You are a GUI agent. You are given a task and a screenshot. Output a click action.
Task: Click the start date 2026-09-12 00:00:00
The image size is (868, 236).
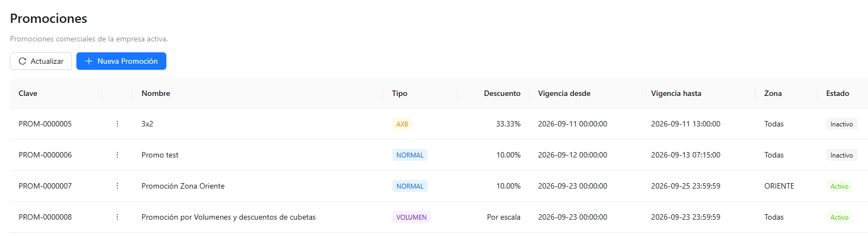572,155
